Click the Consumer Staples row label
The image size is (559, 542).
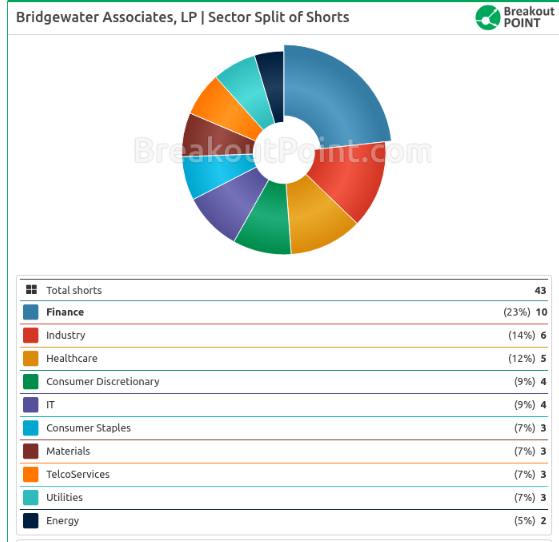(88, 428)
